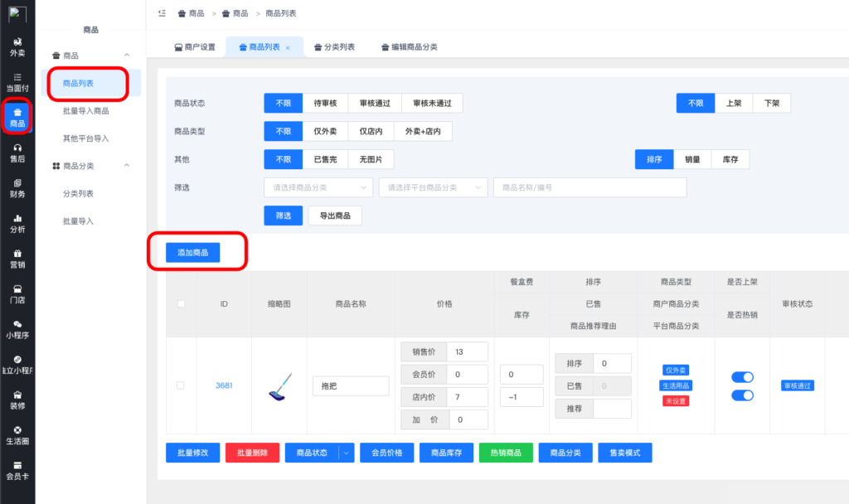Screen dimensions: 849x504
Task: Click the 拖把 mop product thumbnail
Action: tap(279, 386)
